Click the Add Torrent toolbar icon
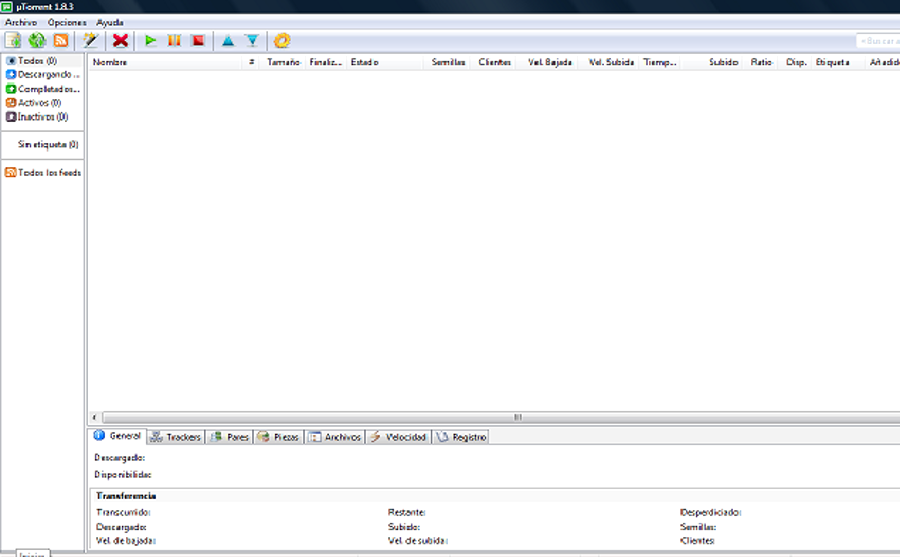The width and height of the screenshot is (900, 557). tap(13, 41)
